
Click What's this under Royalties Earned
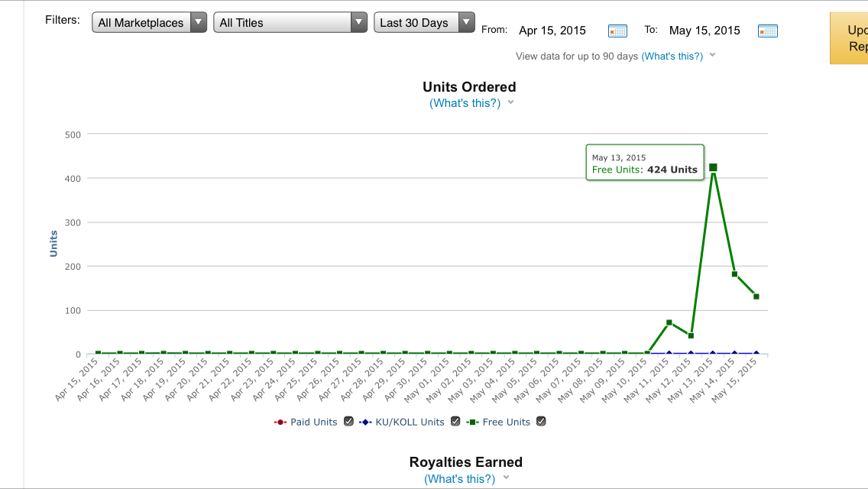459,479
